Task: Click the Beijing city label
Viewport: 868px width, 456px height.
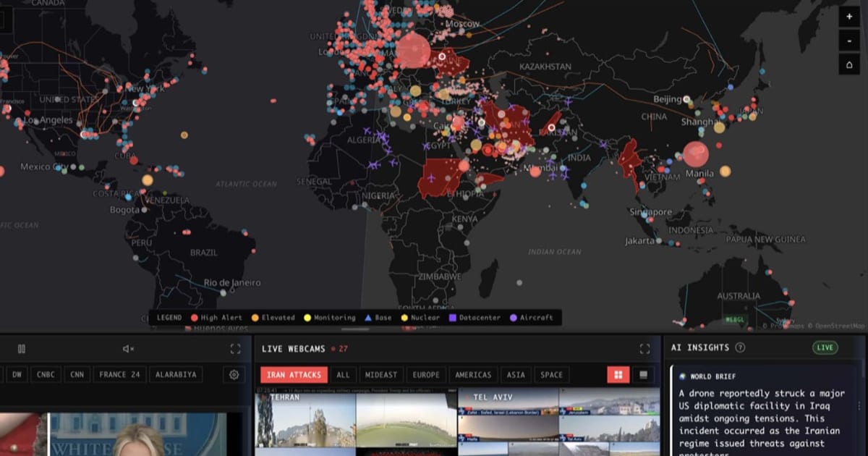Action: [x=668, y=99]
